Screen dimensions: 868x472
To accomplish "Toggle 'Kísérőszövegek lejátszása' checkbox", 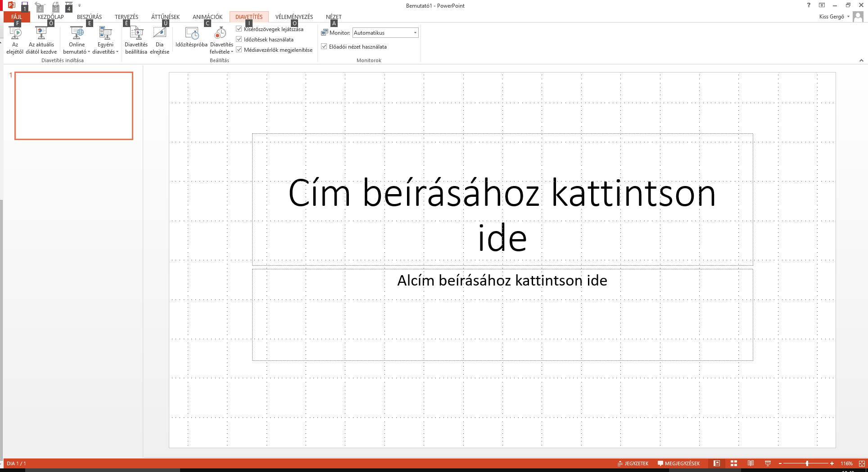I will click(x=239, y=29).
